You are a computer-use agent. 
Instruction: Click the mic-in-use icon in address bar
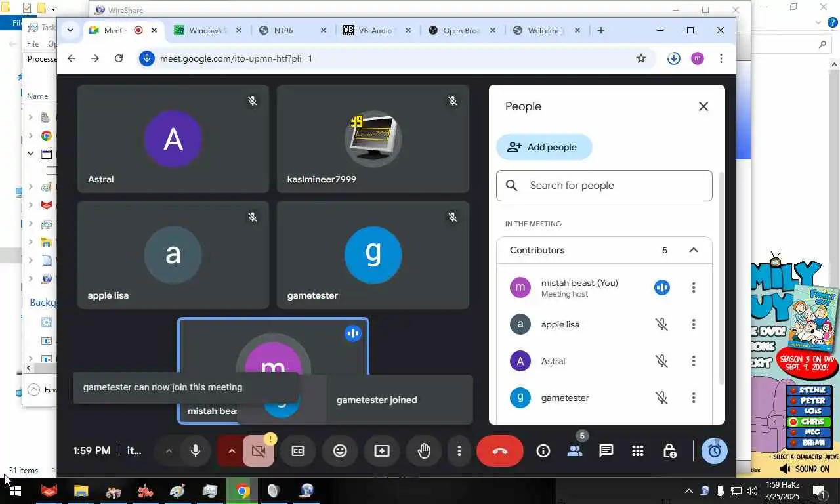(x=147, y=58)
